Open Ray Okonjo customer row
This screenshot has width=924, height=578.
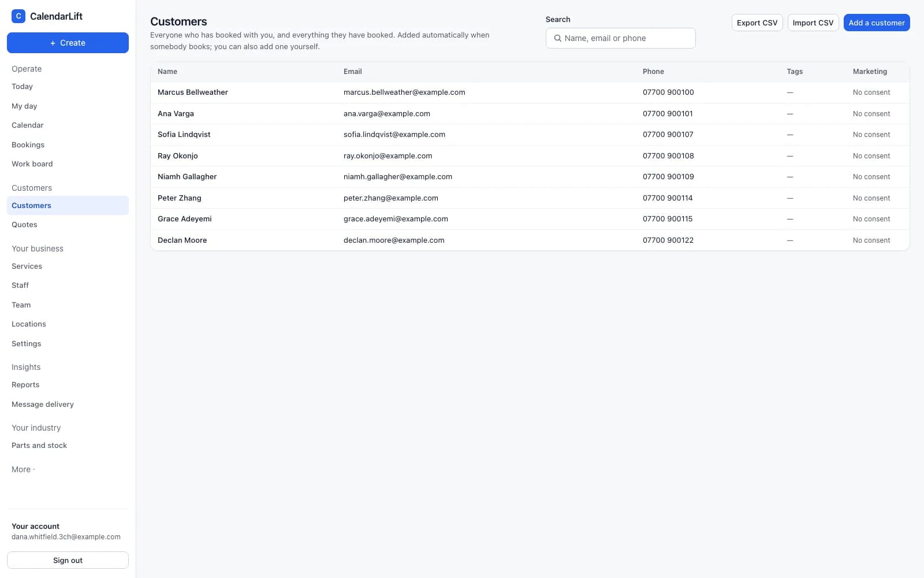pyautogui.click(x=530, y=156)
